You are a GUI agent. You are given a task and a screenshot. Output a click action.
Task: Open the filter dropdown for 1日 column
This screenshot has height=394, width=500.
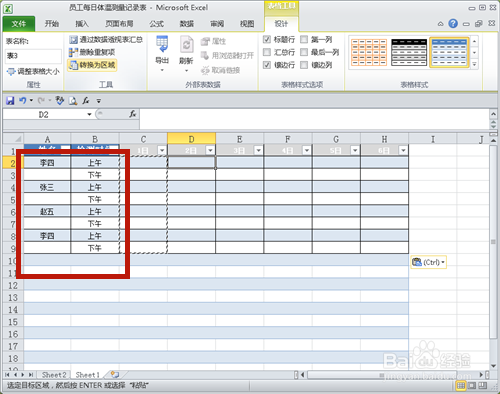[x=162, y=150]
